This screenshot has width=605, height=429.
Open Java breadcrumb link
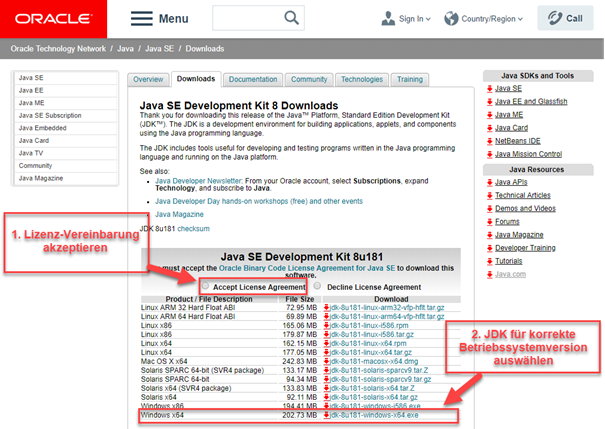125,49
